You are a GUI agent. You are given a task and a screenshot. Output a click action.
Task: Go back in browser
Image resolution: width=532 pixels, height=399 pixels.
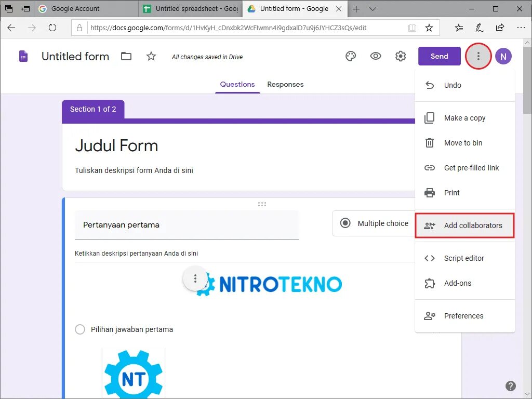click(11, 28)
